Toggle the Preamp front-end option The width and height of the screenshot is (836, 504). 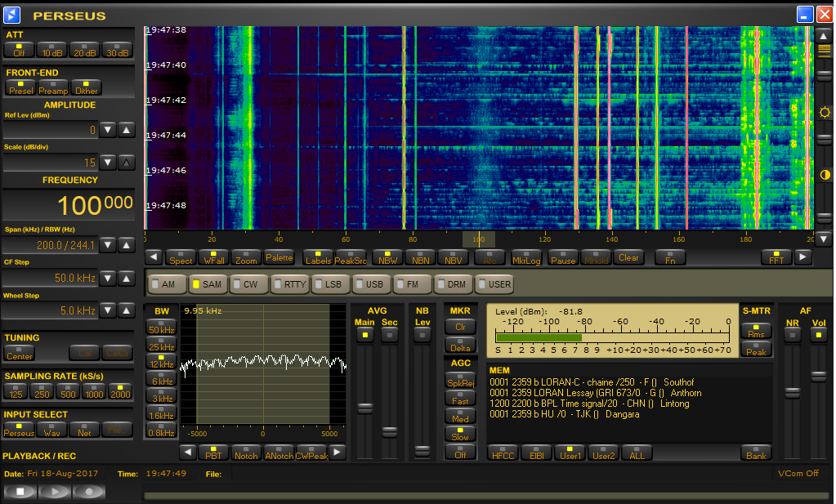pyautogui.click(x=53, y=87)
